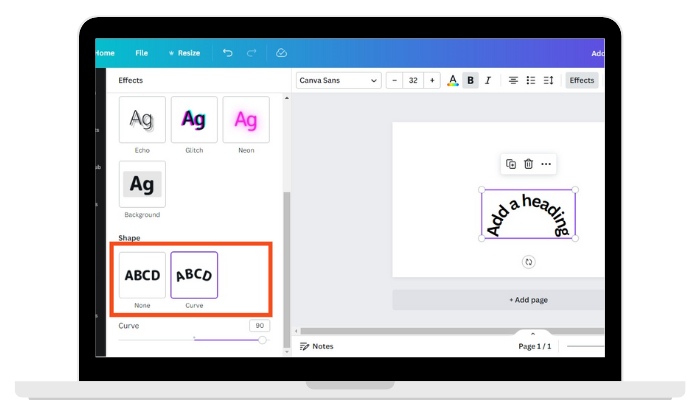Decrease font size with minus button

pyautogui.click(x=394, y=80)
